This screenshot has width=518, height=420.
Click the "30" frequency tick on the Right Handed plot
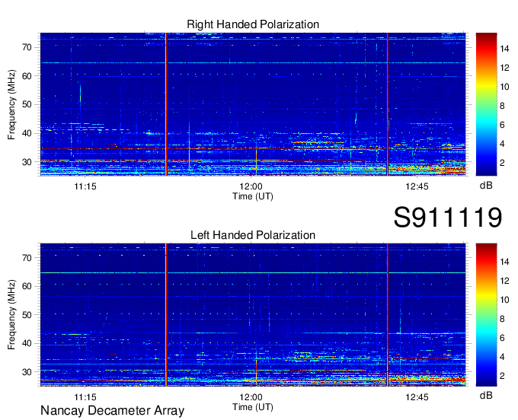[27, 162]
